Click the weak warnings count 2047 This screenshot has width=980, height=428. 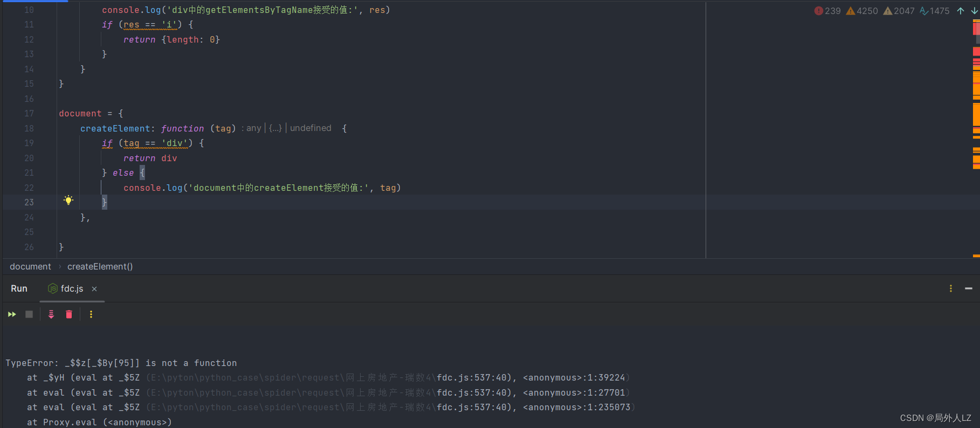pyautogui.click(x=899, y=11)
